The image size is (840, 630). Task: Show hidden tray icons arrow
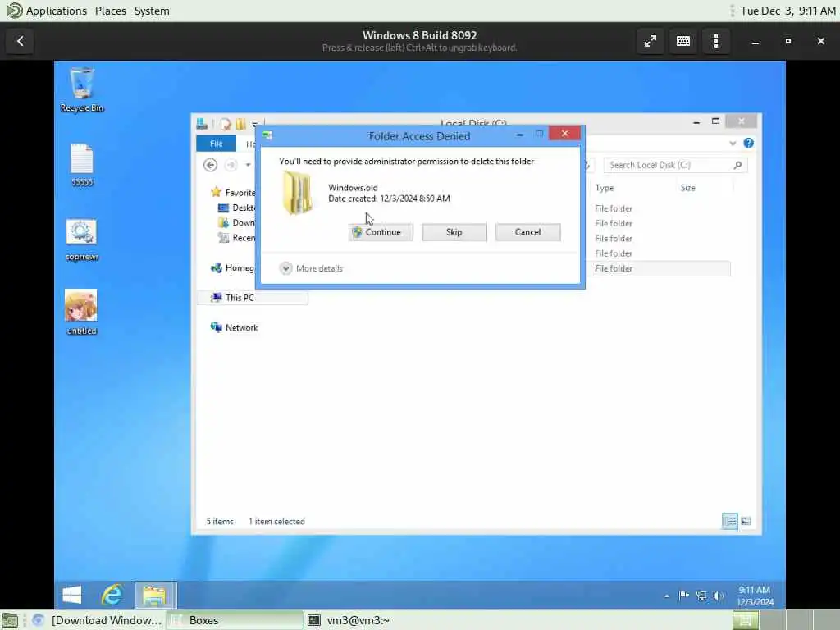coord(666,596)
